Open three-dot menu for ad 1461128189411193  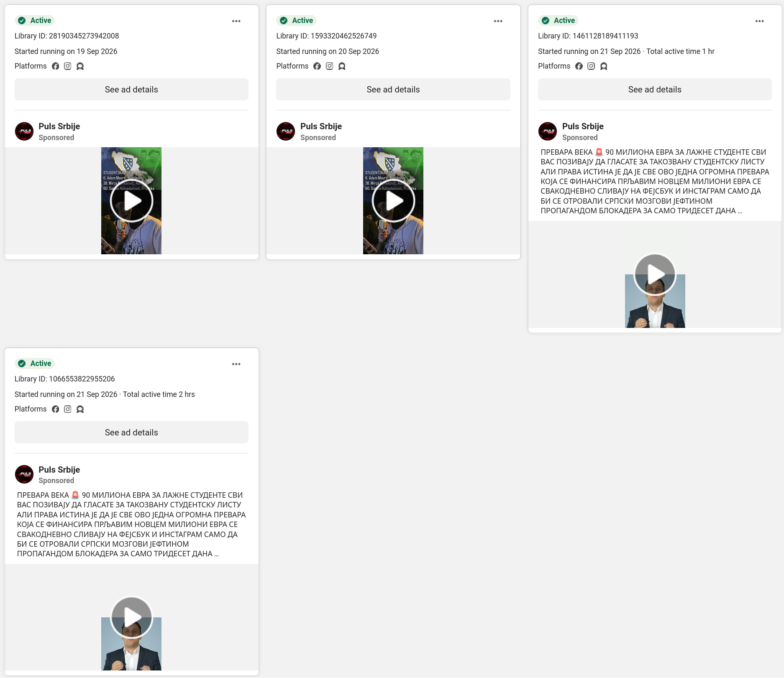[x=759, y=21]
